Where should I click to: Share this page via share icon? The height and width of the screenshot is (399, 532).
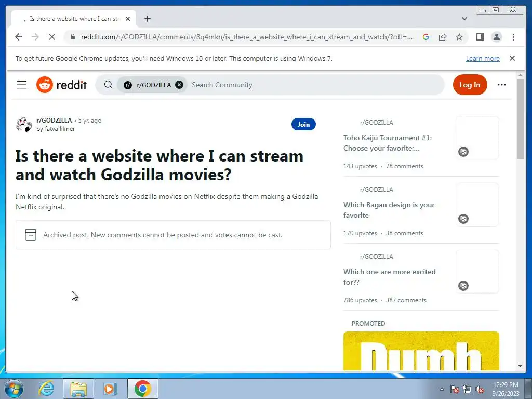coord(443,37)
